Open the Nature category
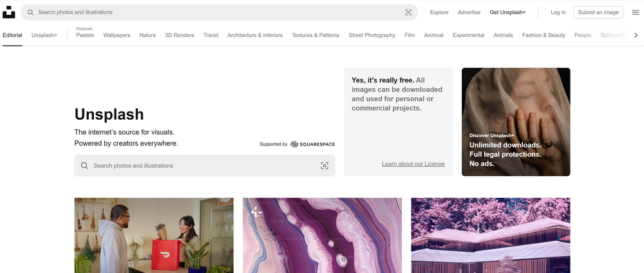The width and height of the screenshot is (644, 273). click(x=147, y=35)
